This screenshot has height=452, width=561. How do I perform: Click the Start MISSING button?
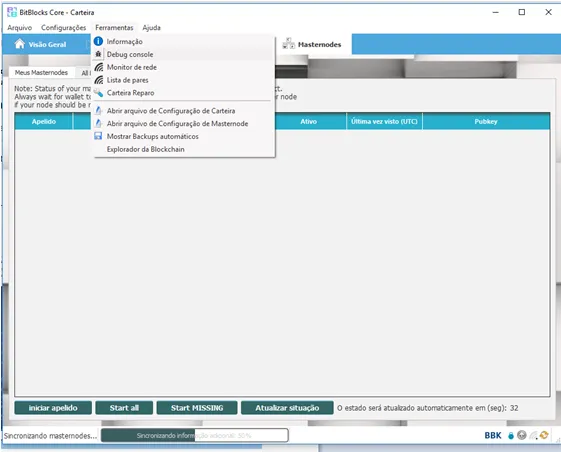(197, 408)
